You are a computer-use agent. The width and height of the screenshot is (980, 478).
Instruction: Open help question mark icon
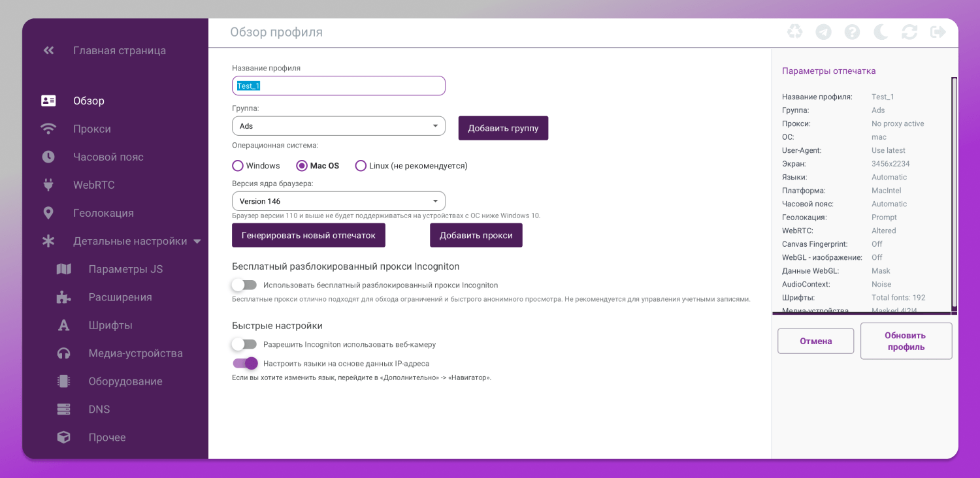coord(852,32)
